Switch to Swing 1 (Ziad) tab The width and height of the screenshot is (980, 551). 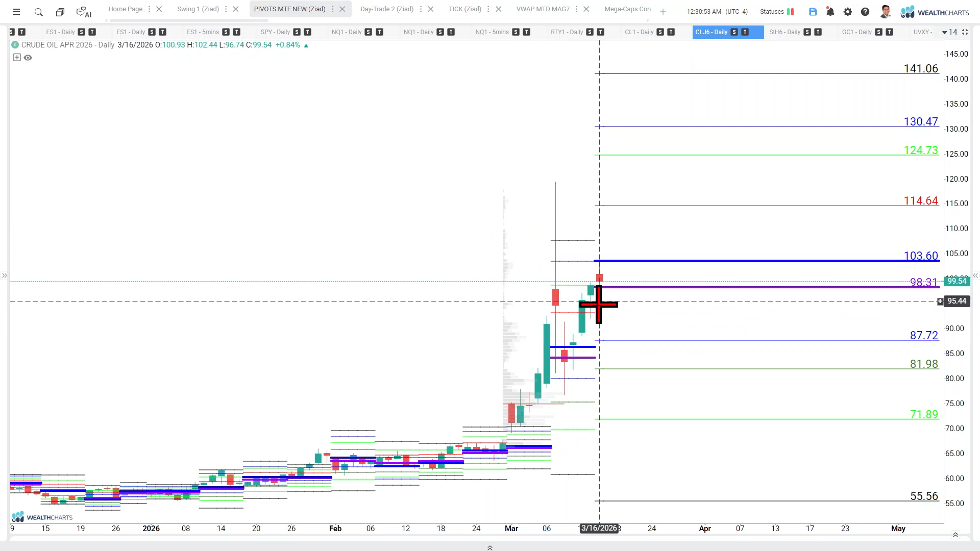tap(198, 9)
